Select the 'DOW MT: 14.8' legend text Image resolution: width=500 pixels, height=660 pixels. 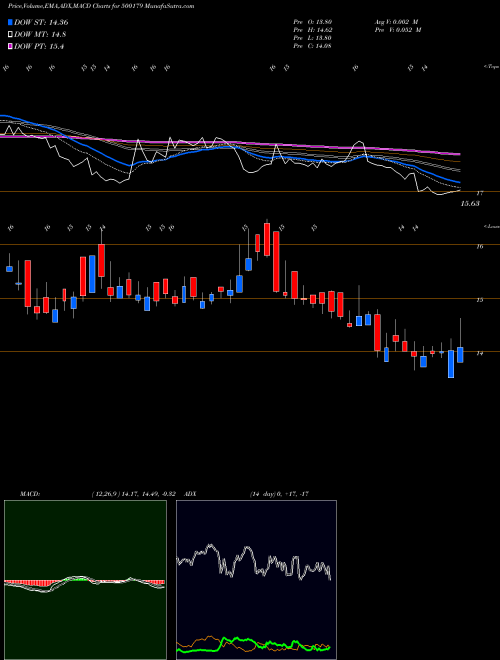tap(40, 35)
